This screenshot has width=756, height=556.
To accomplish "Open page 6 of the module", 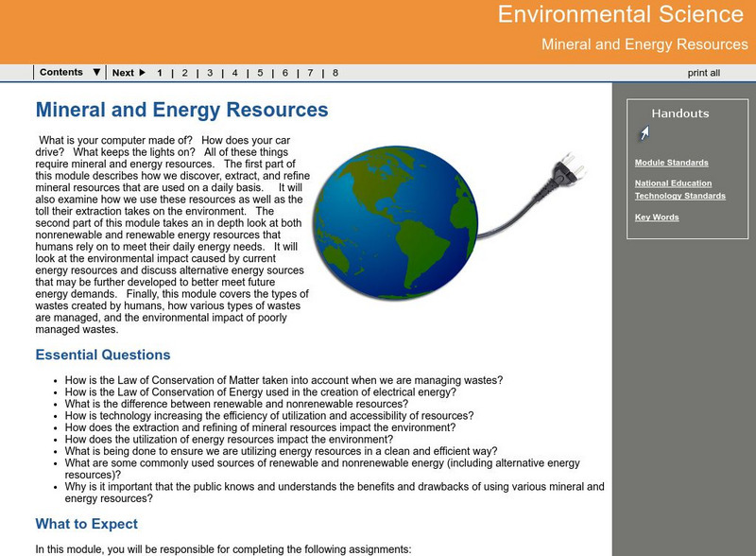I will click(x=285, y=73).
